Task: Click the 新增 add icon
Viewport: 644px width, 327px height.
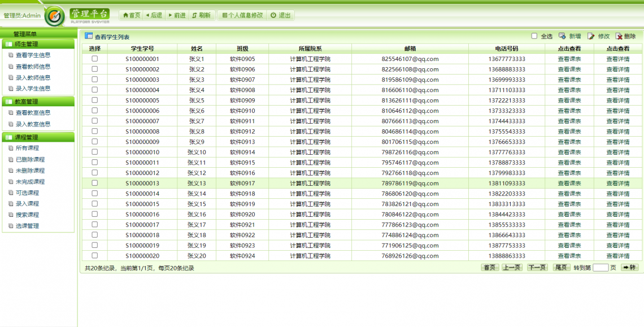Action: tap(562, 36)
